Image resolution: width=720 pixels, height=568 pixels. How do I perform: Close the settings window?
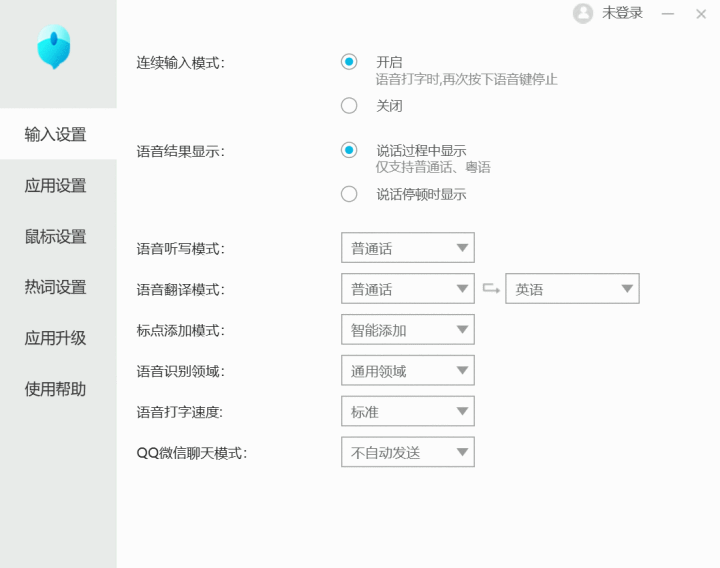(700, 14)
